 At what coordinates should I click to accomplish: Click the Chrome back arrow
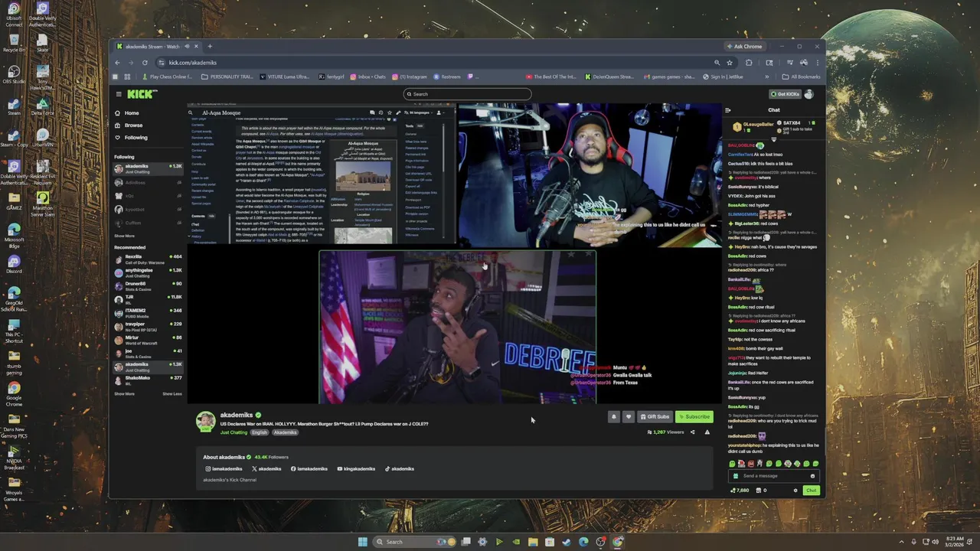(x=117, y=63)
